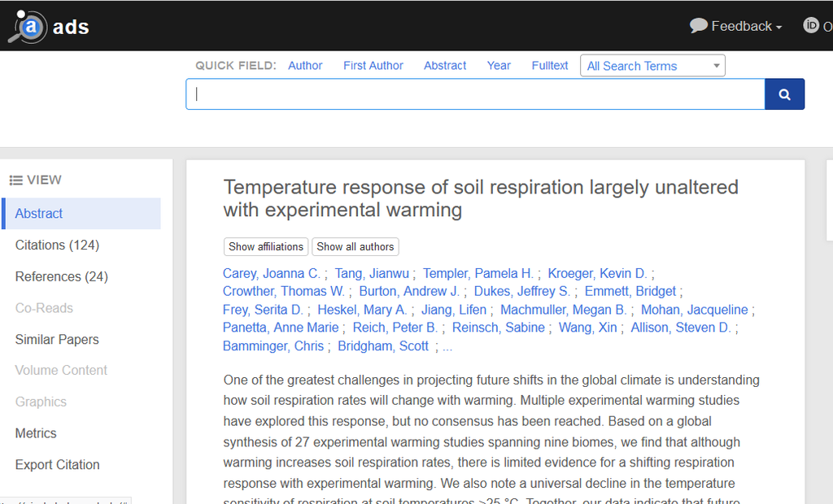Insert Fulltext quick field

[x=550, y=66]
